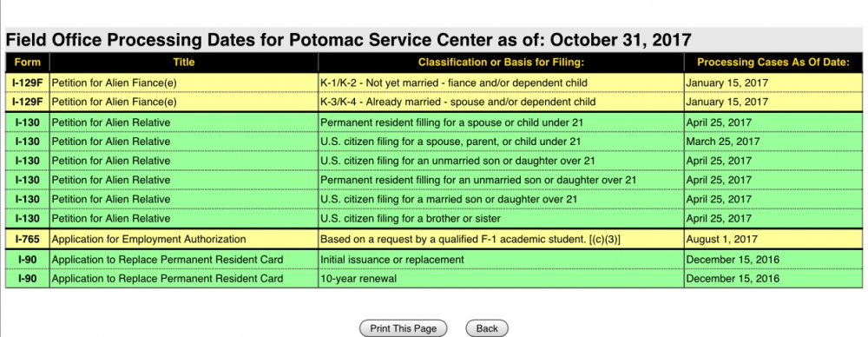Click the page heading Field Office Processing Dates
This screenshot has width=868, height=337.
[x=349, y=40]
